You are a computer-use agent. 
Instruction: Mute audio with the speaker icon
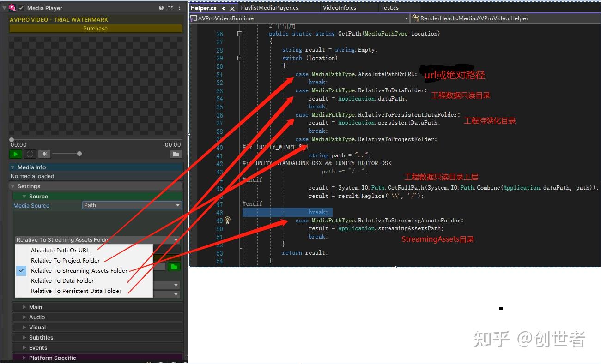click(x=44, y=154)
